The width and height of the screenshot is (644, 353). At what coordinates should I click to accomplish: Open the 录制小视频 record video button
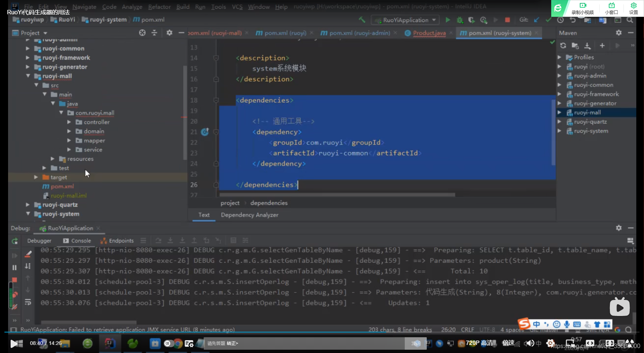pyautogui.click(x=582, y=8)
